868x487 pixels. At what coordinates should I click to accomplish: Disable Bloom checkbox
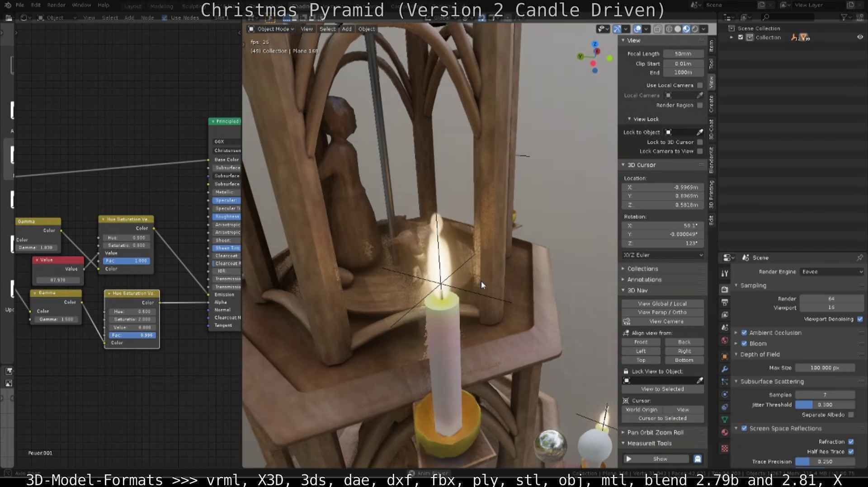click(744, 344)
